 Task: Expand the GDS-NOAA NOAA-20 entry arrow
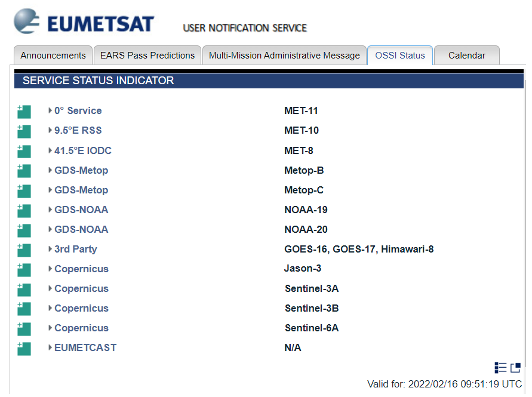pyautogui.click(x=50, y=229)
